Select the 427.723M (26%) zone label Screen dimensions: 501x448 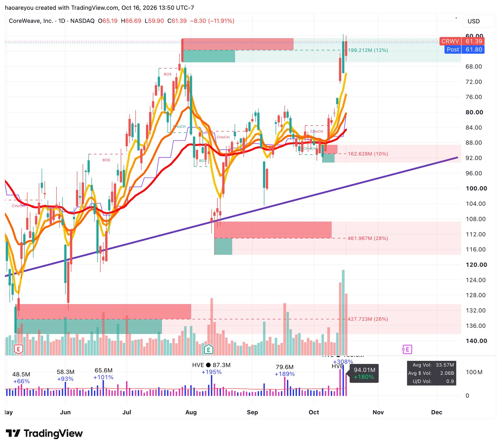point(368,319)
